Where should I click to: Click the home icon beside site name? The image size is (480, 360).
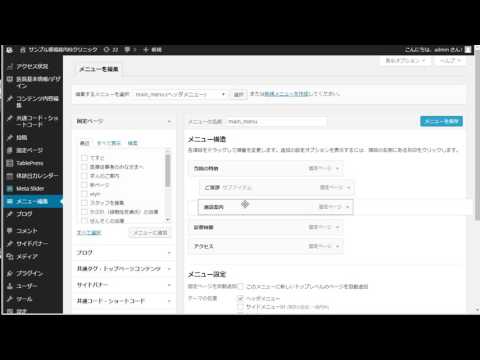click(23, 50)
